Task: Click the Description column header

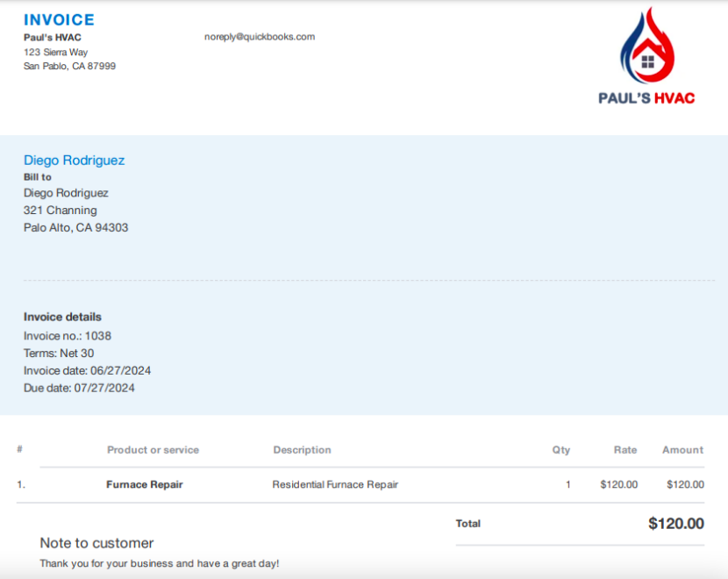Action: (x=302, y=450)
